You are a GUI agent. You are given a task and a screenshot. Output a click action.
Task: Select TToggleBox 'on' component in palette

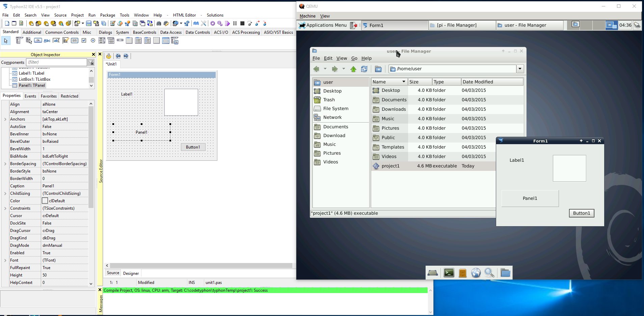(x=75, y=41)
